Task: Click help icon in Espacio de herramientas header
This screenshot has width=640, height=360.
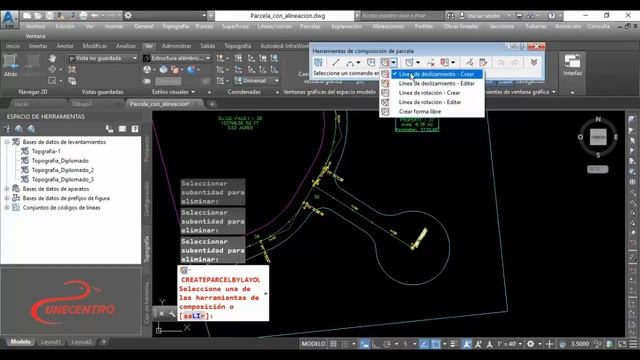Action: point(134,129)
